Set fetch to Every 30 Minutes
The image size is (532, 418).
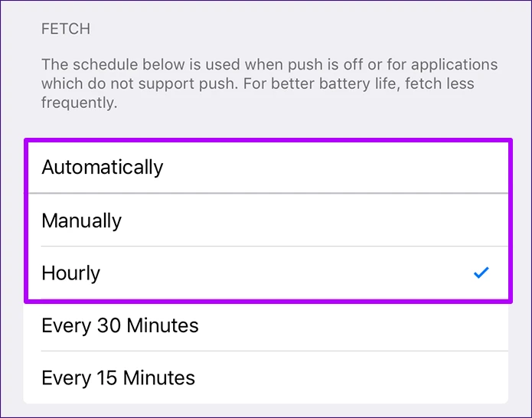click(x=266, y=325)
